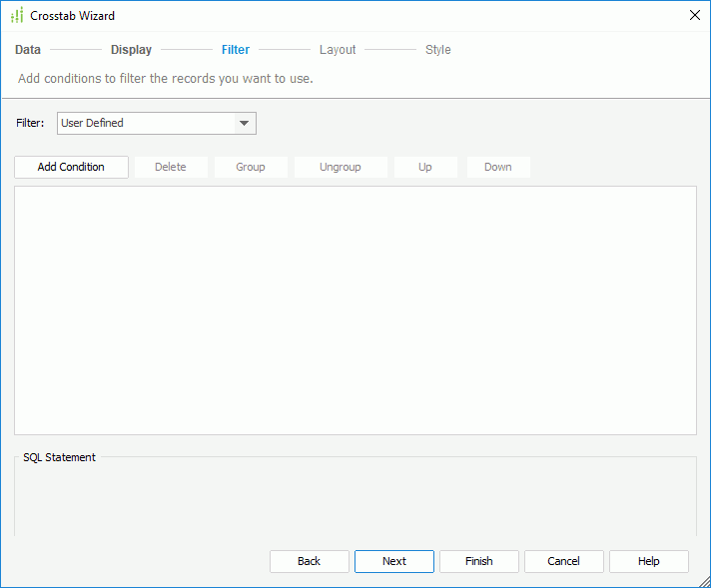This screenshot has height=588, width=711.
Task: Click the Add Condition button
Action: pos(71,167)
